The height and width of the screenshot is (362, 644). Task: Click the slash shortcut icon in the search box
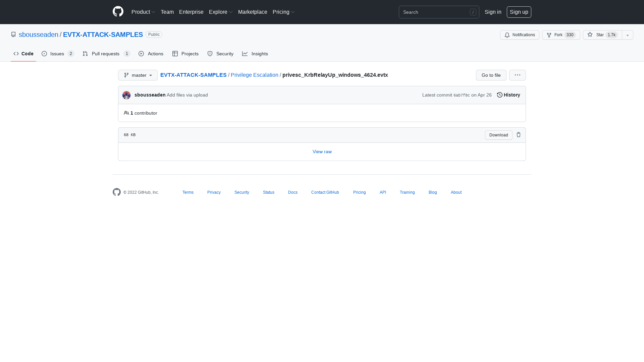[473, 12]
